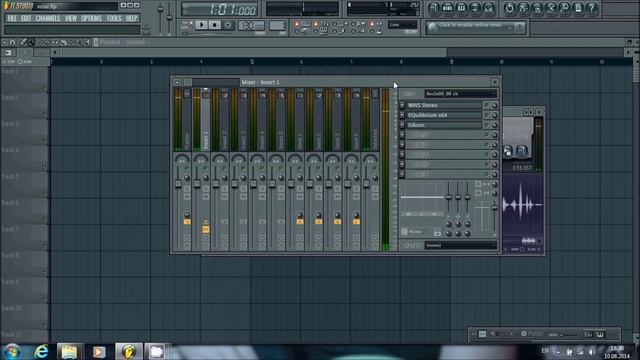Expand WNS Stereo slot options arrow
The width and height of the screenshot is (640, 360).
[402, 105]
